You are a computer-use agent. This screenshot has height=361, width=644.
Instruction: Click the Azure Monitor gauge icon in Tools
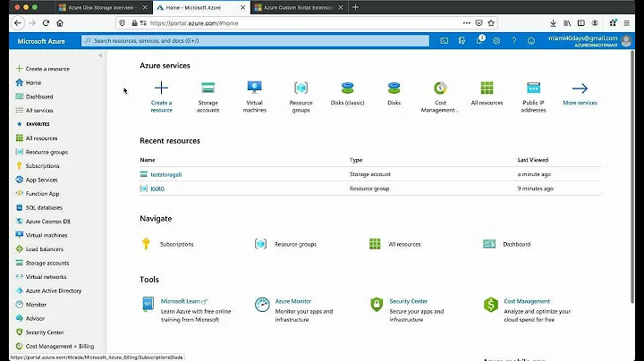click(x=262, y=305)
